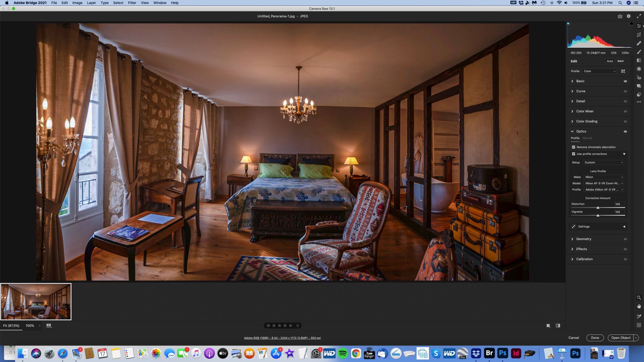Open the Setup dropdown showing Custom
This screenshot has height=362, width=644.
pos(603,162)
